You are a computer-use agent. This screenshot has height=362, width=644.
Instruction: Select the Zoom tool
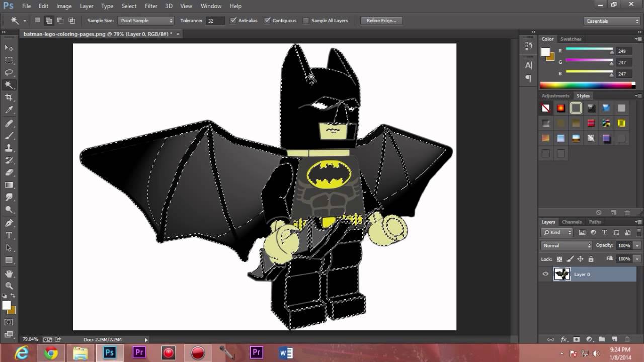(9, 285)
